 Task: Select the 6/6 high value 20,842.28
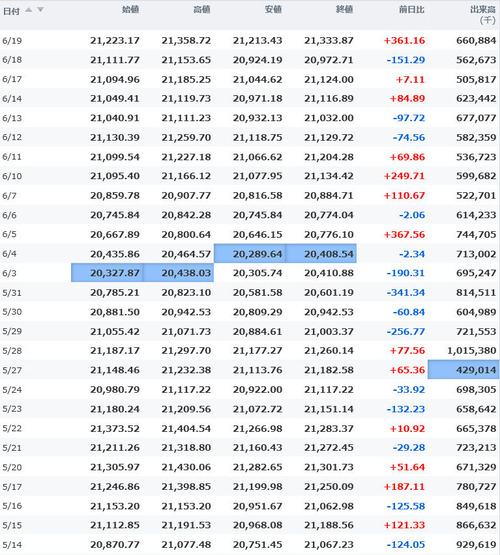point(186,215)
